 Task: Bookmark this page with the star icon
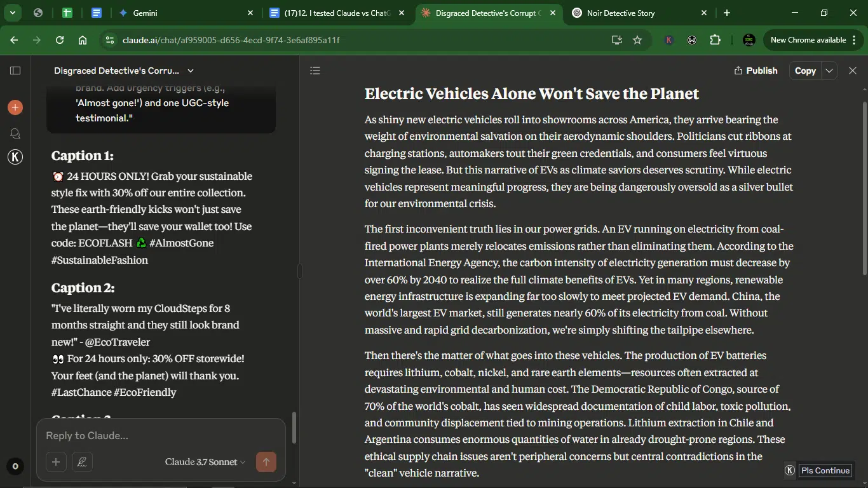pos(637,40)
